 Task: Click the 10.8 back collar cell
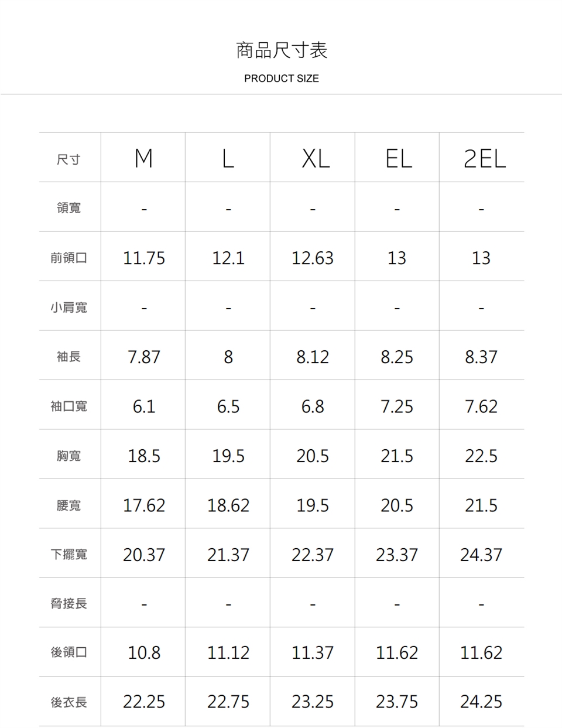point(144,652)
